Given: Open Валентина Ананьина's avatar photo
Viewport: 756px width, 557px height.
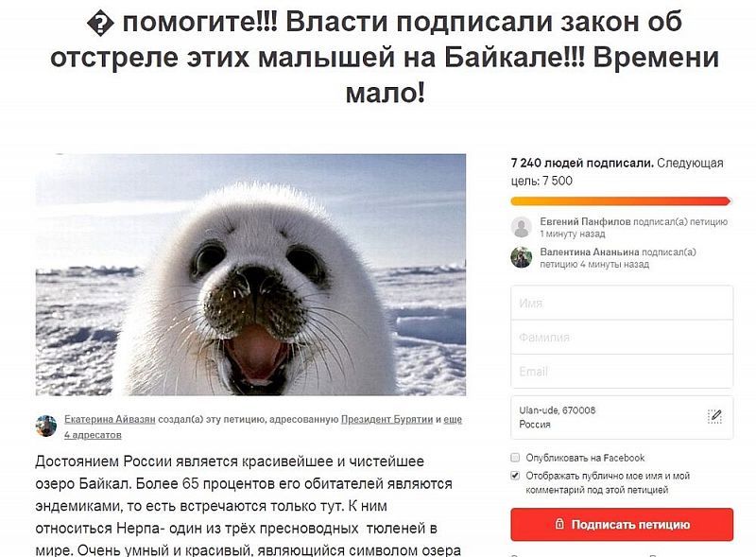Looking at the screenshot, I should 522,257.
